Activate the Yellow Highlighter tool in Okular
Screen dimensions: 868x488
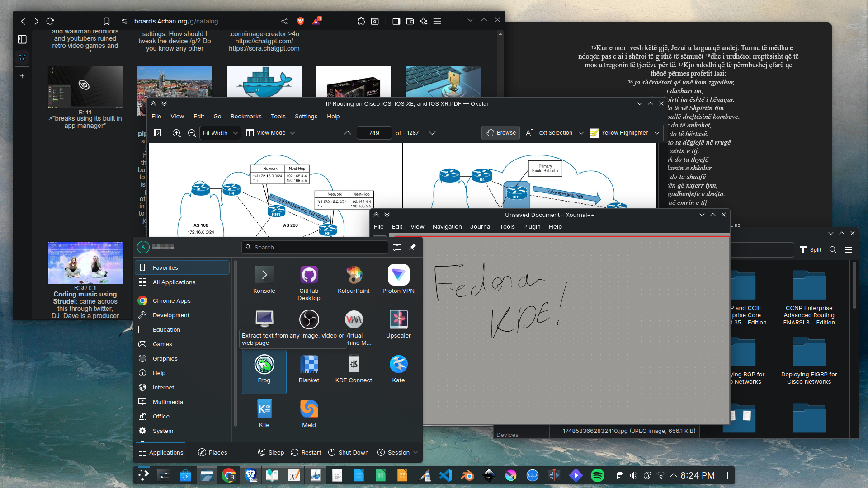coord(619,133)
